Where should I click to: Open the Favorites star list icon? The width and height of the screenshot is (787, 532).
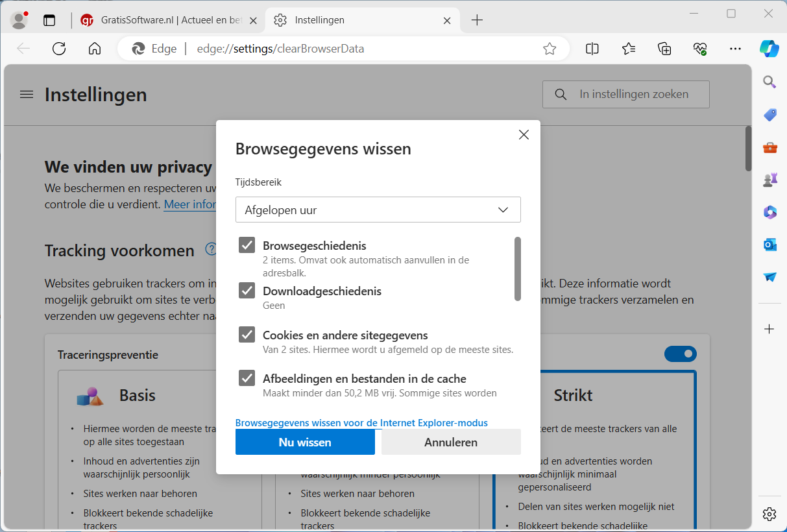[628, 49]
